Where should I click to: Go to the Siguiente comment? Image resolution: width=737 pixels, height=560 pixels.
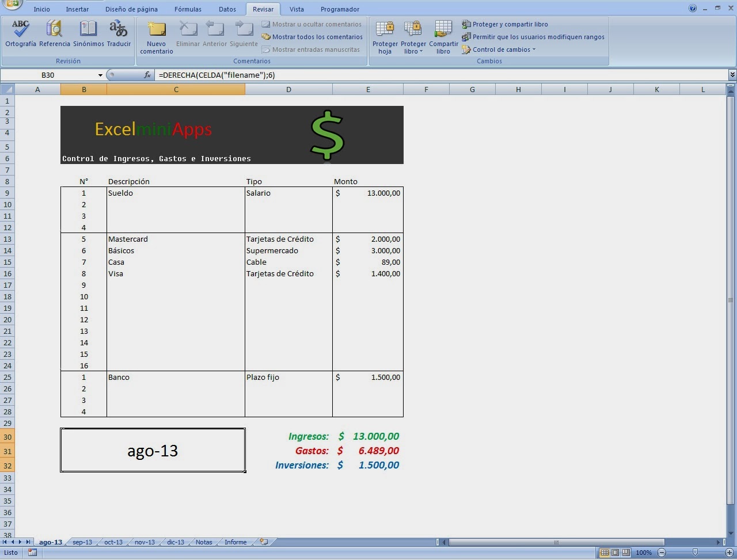tap(244, 34)
